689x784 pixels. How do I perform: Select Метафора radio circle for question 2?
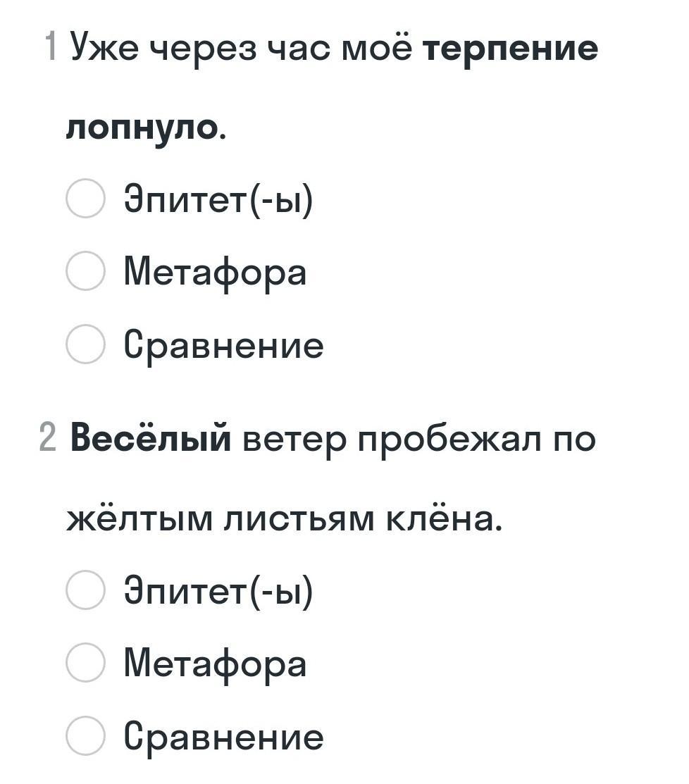[85, 663]
